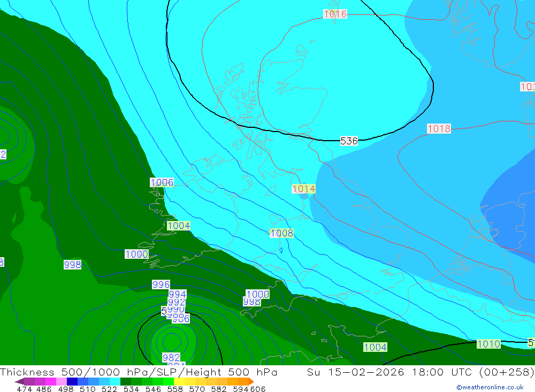The width and height of the screenshot is (535, 392).
Task: Click the 510 legend value
Action: (88, 389)
